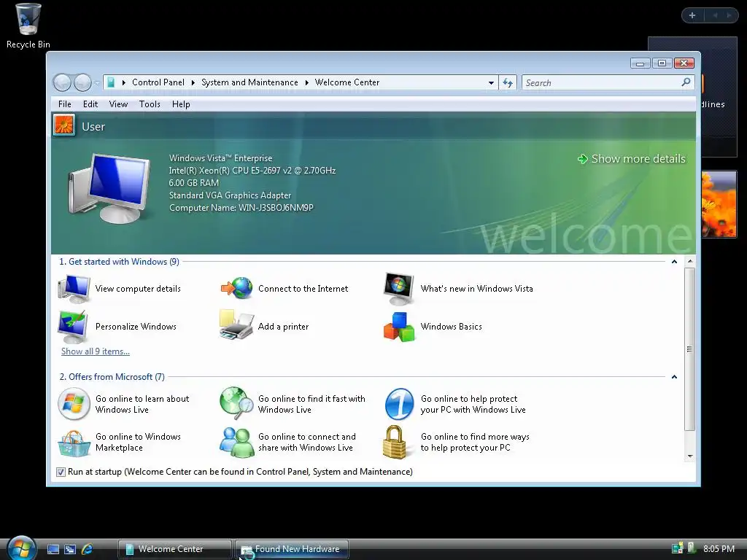The image size is (747, 560).
Task: Click Control Panel in breadcrumb
Action: [158, 82]
